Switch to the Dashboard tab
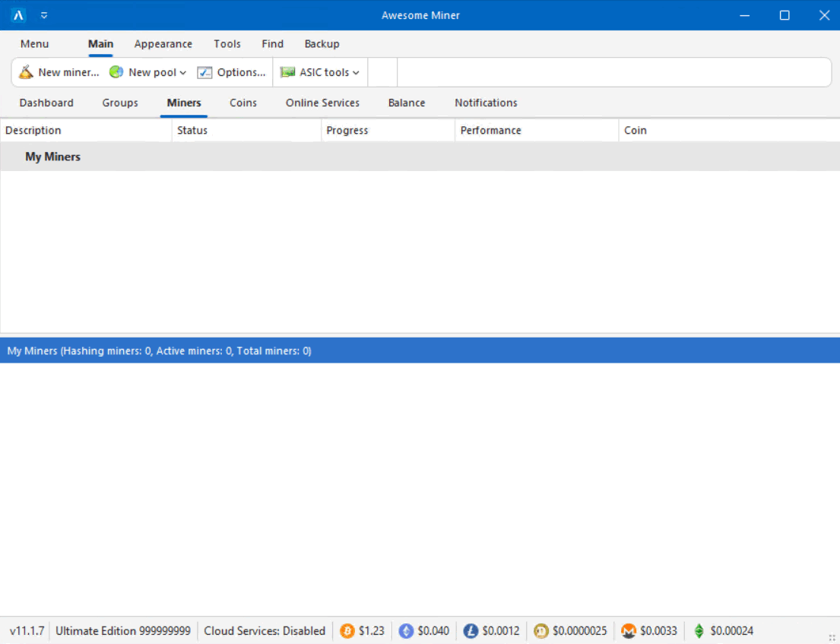Viewport: 840px width, 644px height. click(x=46, y=103)
